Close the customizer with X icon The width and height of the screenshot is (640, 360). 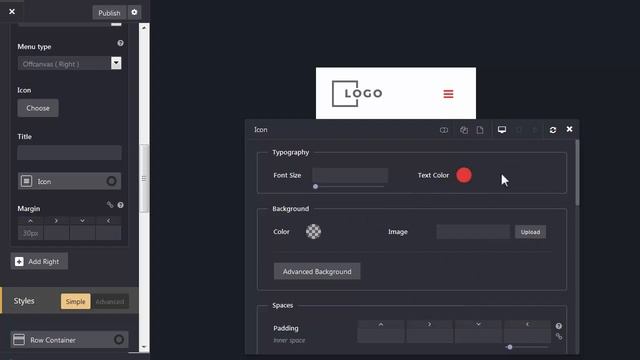point(12,11)
